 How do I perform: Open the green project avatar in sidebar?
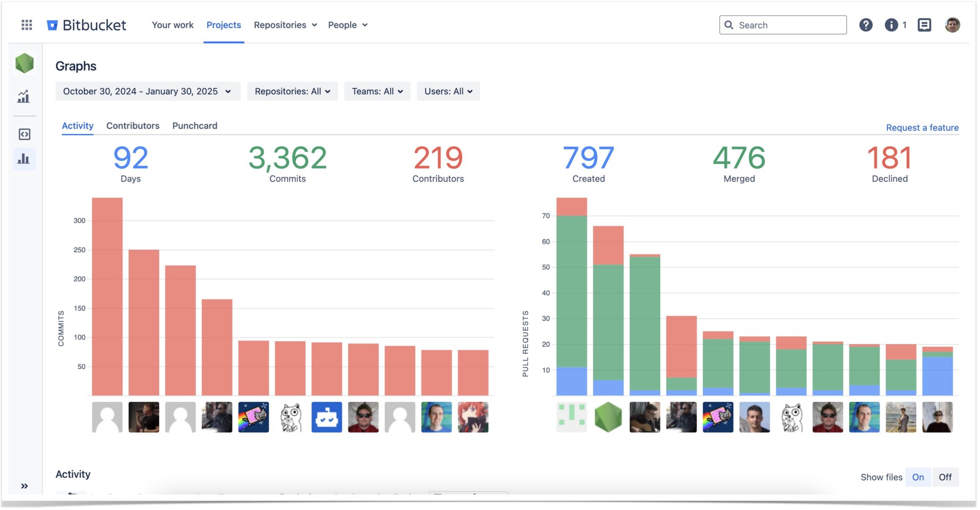point(24,63)
